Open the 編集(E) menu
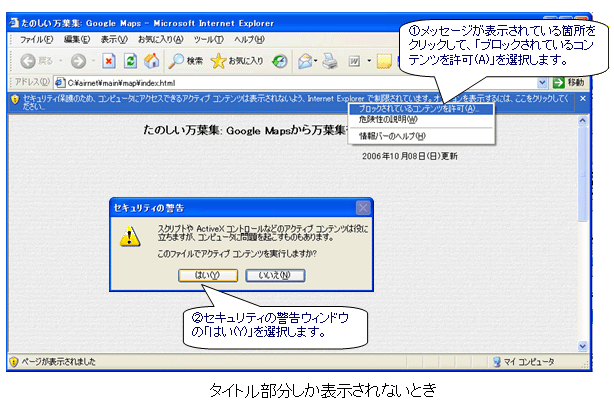Screen dimensions: 614x412 coord(77,40)
